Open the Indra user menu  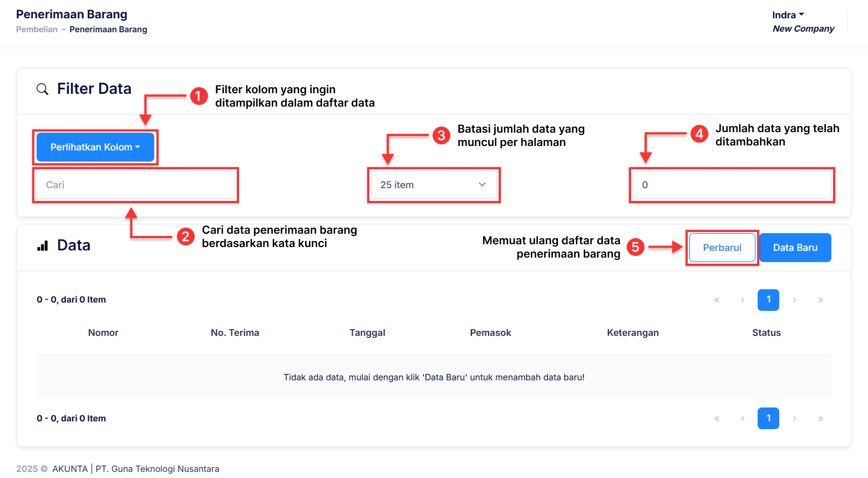pyautogui.click(x=788, y=15)
